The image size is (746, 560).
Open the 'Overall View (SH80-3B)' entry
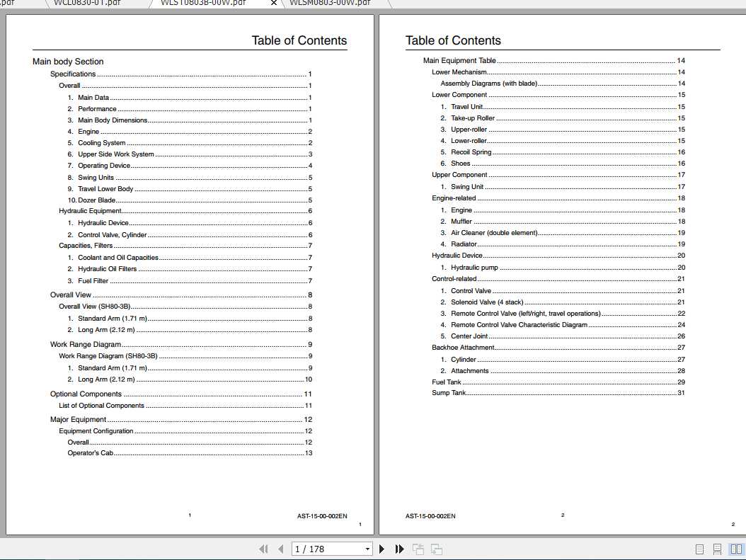[x=185, y=307]
